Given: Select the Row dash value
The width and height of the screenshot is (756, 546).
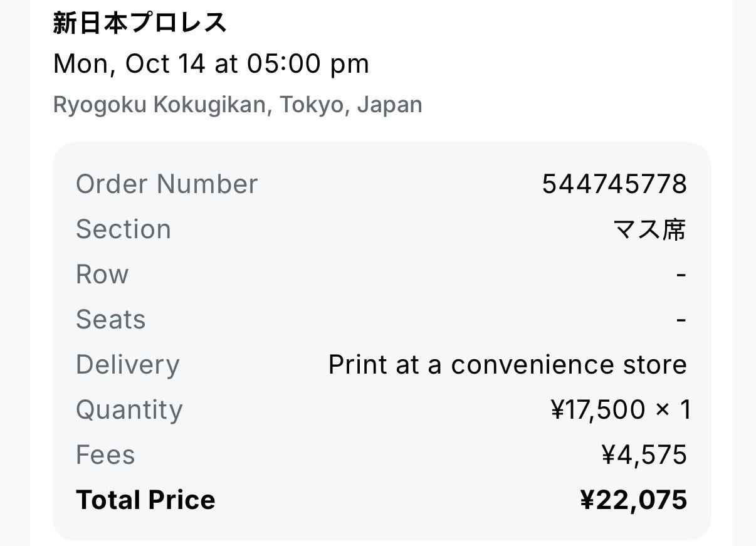Looking at the screenshot, I should [x=682, y=275].
